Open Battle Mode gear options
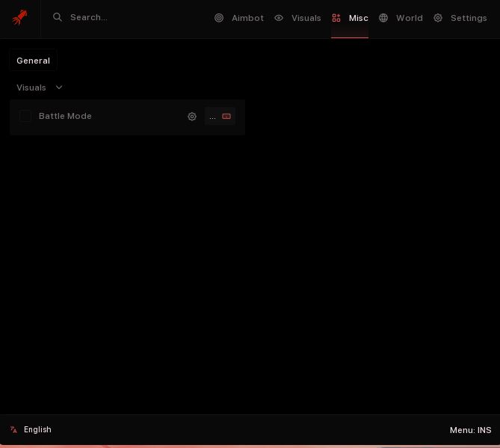500x448 pixels. 192,117
